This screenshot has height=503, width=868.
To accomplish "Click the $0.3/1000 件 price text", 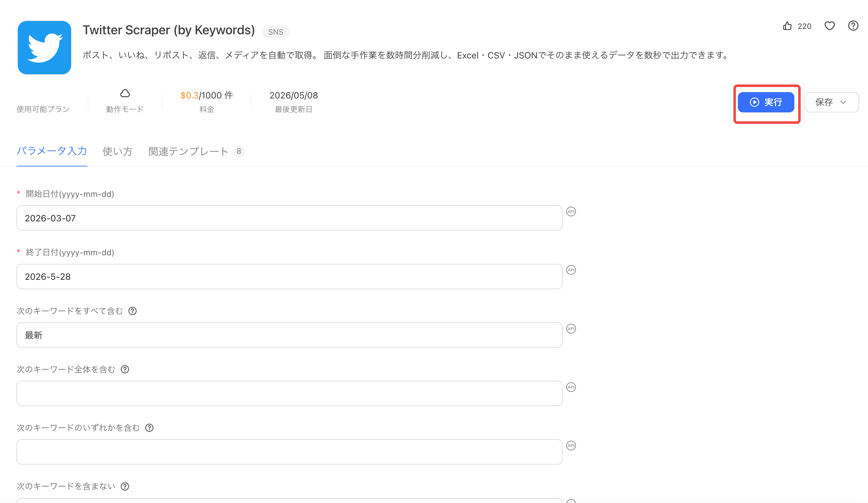I will point(207,95).
